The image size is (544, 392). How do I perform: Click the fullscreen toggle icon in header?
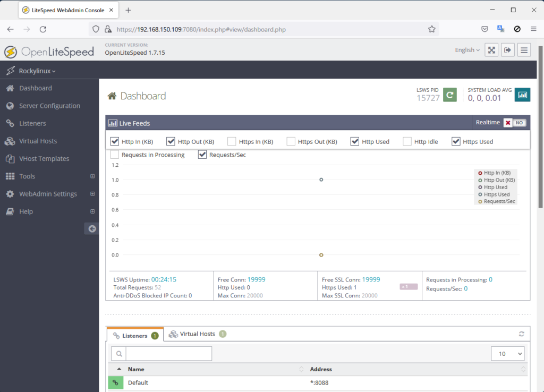pos(492,50)
